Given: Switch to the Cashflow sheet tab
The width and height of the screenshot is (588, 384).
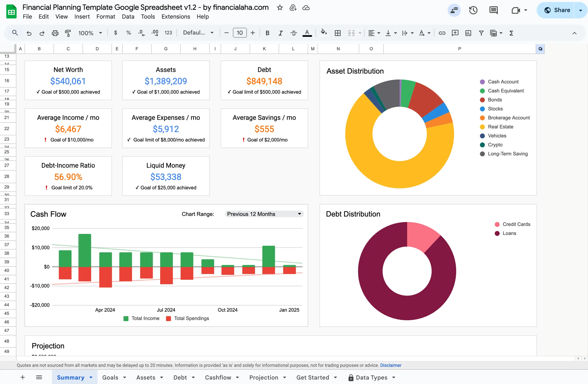Looking at the screenshot, I should pos(218,377).
